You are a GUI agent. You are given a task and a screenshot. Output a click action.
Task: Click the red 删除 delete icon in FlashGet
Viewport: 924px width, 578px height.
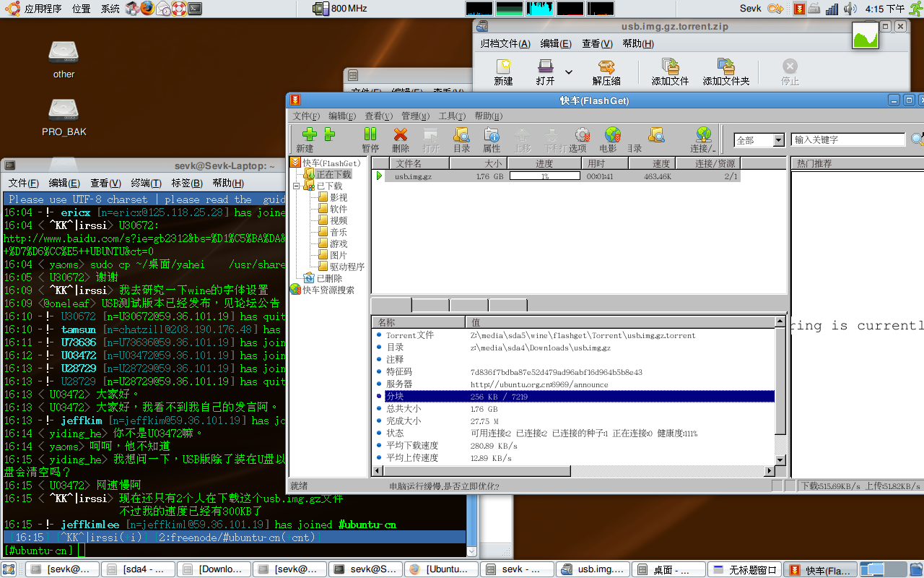(401, 134)
